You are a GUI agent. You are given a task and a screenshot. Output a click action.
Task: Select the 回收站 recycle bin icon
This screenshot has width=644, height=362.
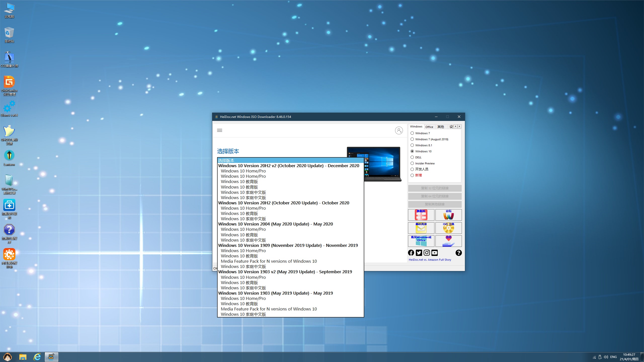[x=9, y=35]
